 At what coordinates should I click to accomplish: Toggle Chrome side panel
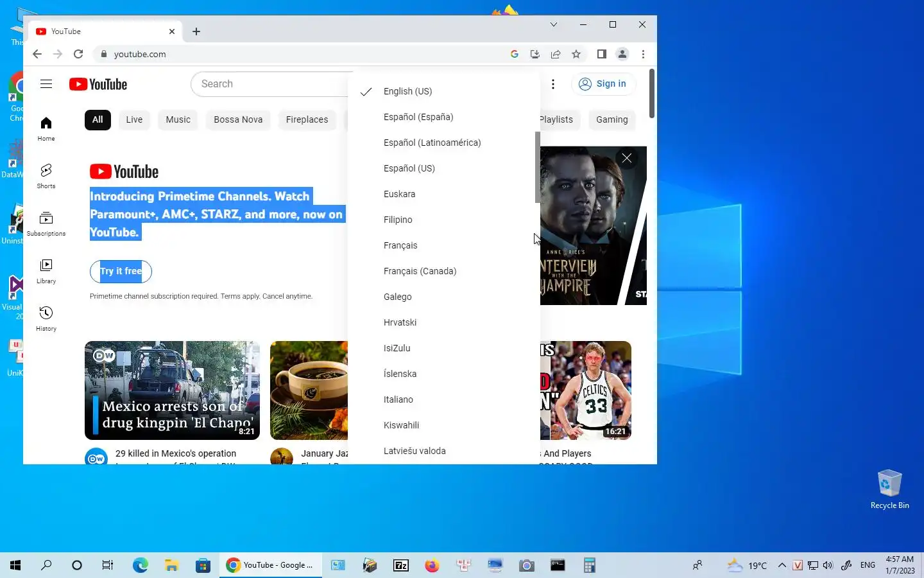[x=601, y=54]
